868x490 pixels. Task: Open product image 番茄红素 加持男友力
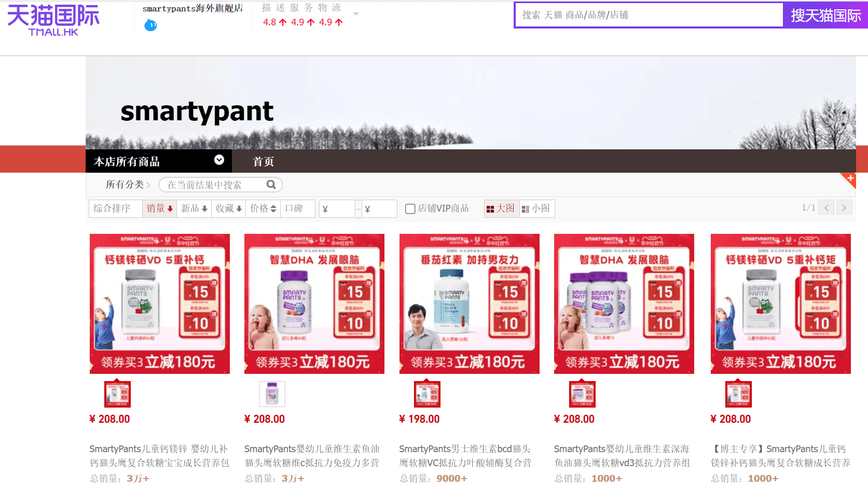point(470,304)
